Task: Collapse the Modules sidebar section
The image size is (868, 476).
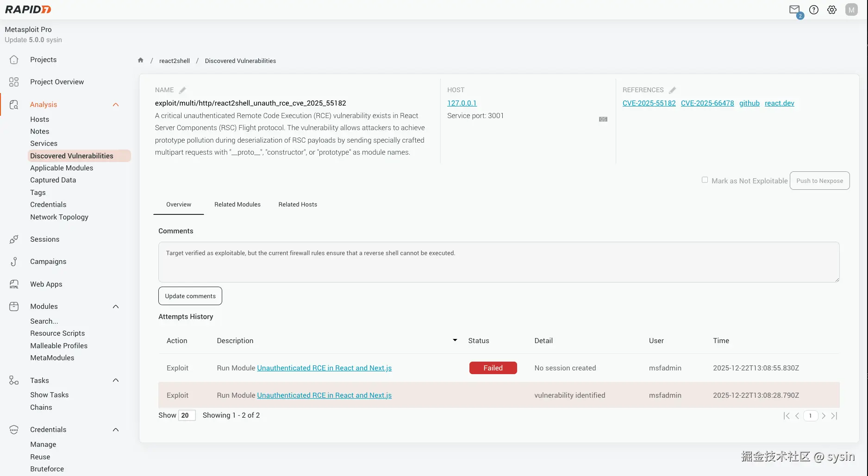Action: pos(116,306)
